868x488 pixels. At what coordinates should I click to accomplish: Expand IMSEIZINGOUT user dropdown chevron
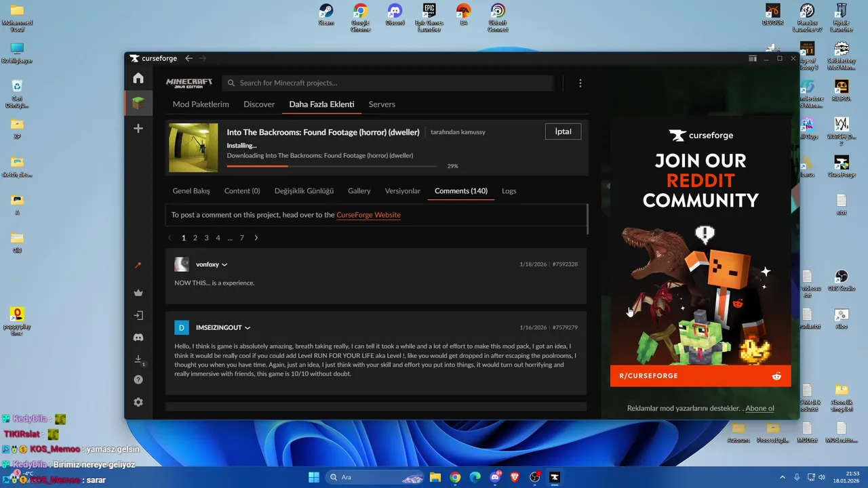[248, 328]
